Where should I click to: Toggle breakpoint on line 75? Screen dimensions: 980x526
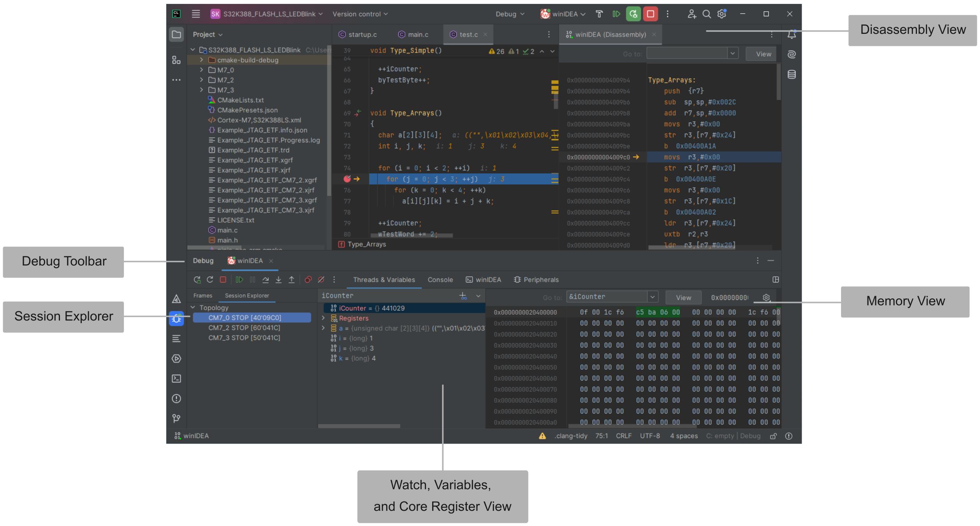(347, 179)
